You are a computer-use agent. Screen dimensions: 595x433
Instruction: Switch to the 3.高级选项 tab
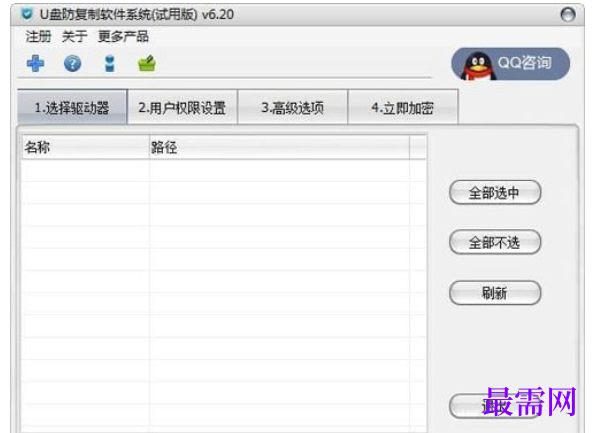coord(292,107)
